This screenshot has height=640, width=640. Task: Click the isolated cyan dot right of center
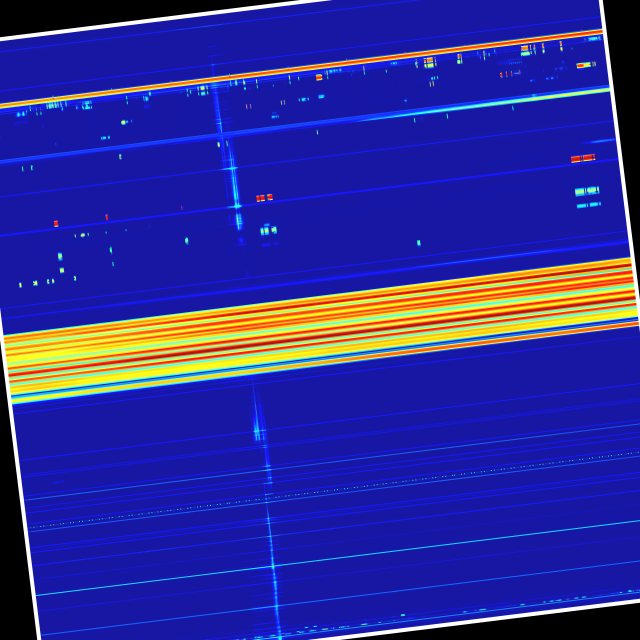418,242
